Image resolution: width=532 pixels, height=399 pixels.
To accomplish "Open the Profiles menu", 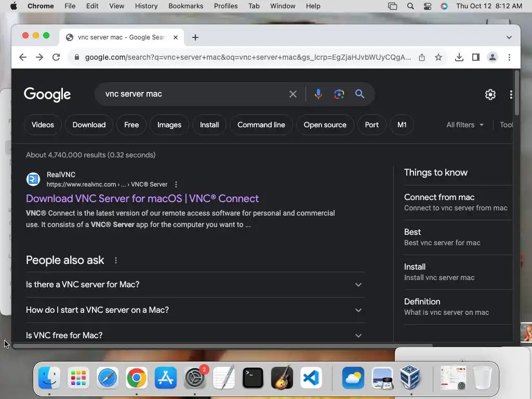I will pos(225,6).
